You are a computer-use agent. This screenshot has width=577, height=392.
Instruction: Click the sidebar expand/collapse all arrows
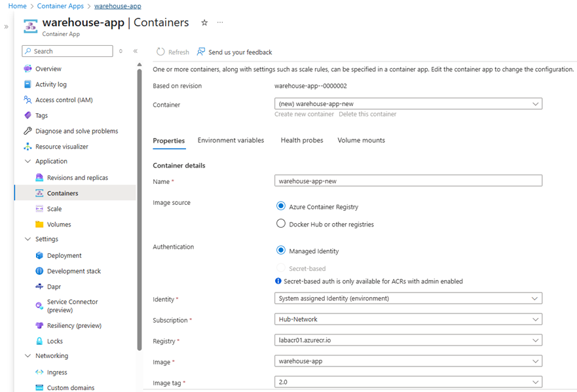pyautogui.click(x=121, y=51)
